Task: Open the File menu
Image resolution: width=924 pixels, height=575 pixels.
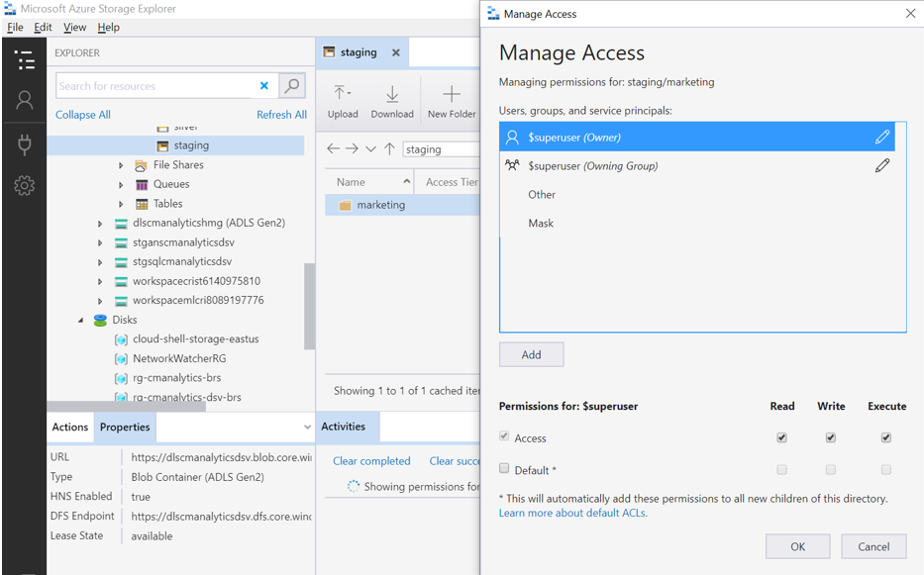Action: tap(15, 27)
